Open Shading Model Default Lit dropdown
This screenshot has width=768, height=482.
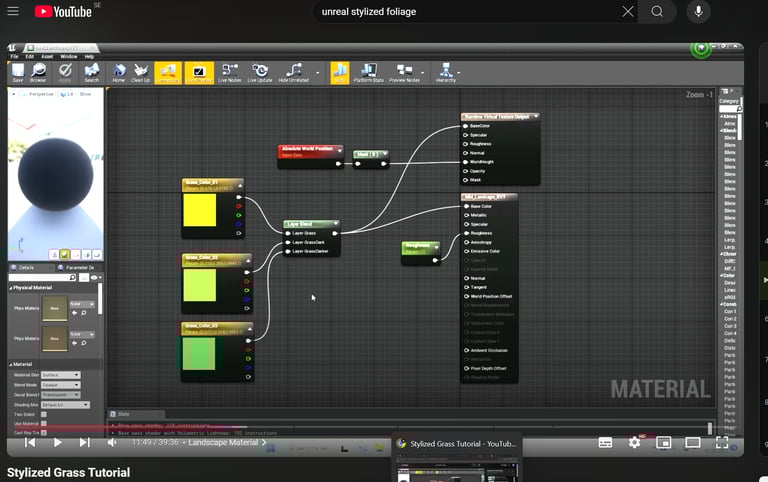pos(65,405)
